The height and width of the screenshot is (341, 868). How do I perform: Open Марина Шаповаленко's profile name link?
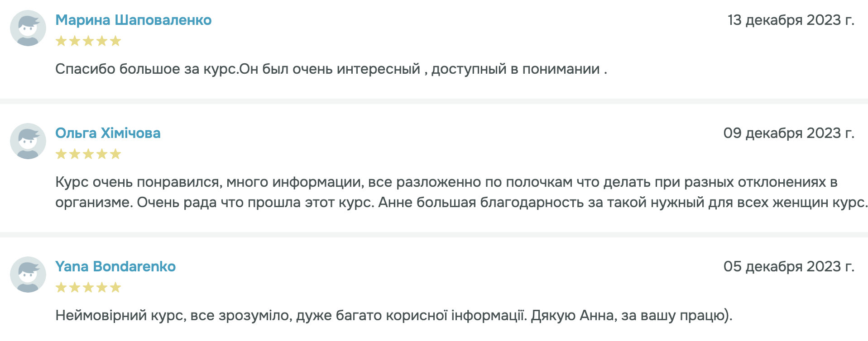(x=133, y=20)
